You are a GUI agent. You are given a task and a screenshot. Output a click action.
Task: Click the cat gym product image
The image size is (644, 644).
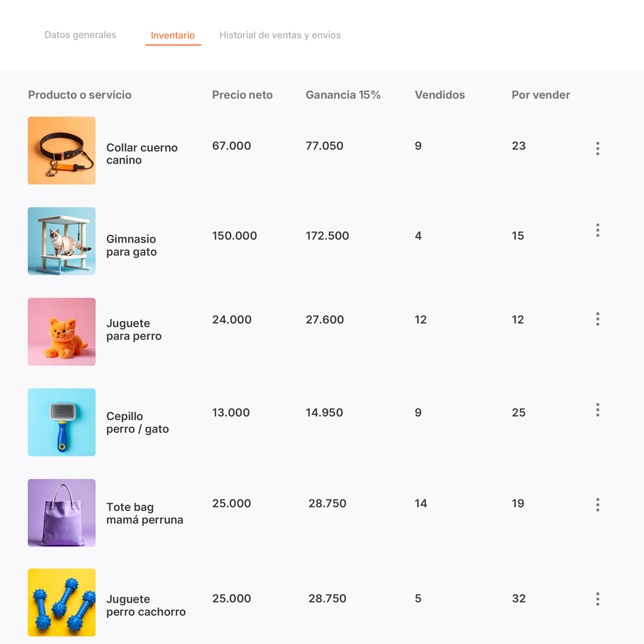tap(62, 241)
